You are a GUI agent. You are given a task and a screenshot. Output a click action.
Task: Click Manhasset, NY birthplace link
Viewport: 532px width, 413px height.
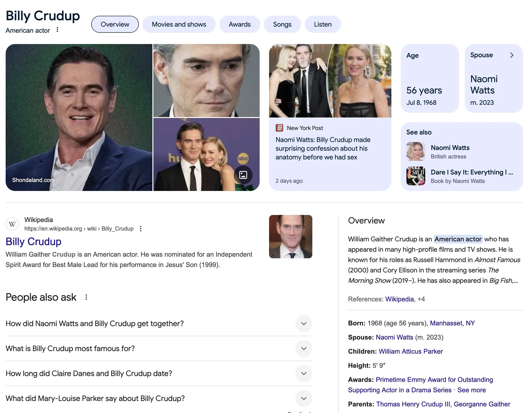point(452,323)
